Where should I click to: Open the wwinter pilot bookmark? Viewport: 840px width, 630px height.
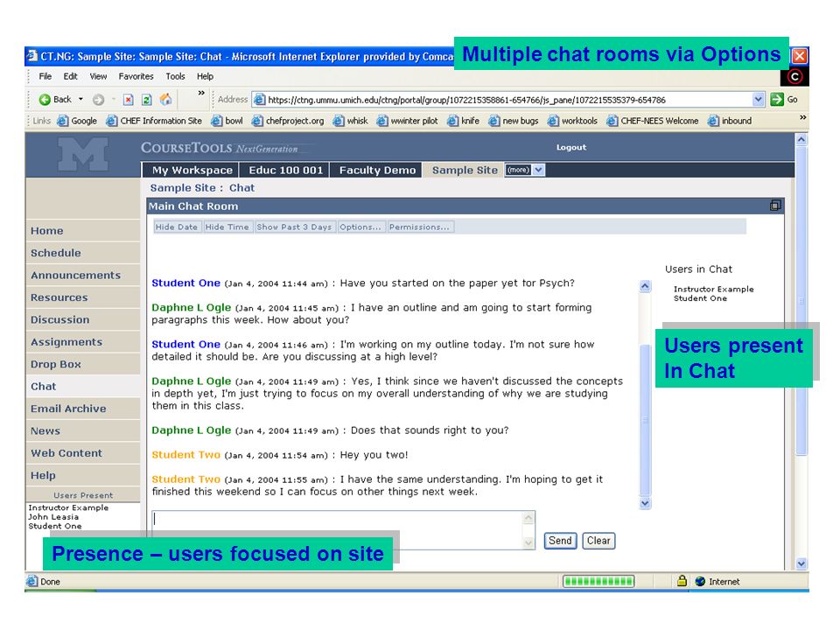click(407, 121)
